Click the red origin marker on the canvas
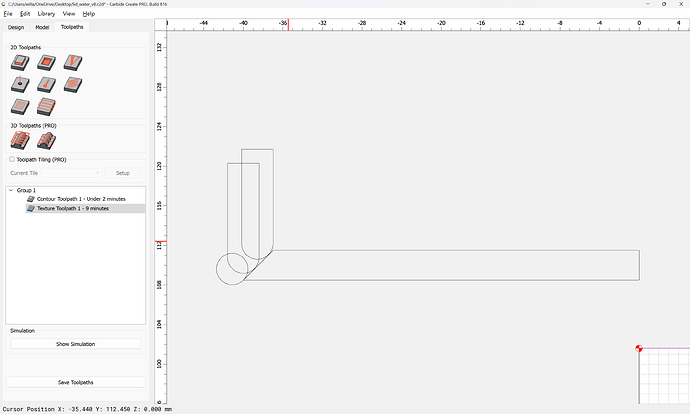This screenshot has height=414, width=690. coord(639,348)
